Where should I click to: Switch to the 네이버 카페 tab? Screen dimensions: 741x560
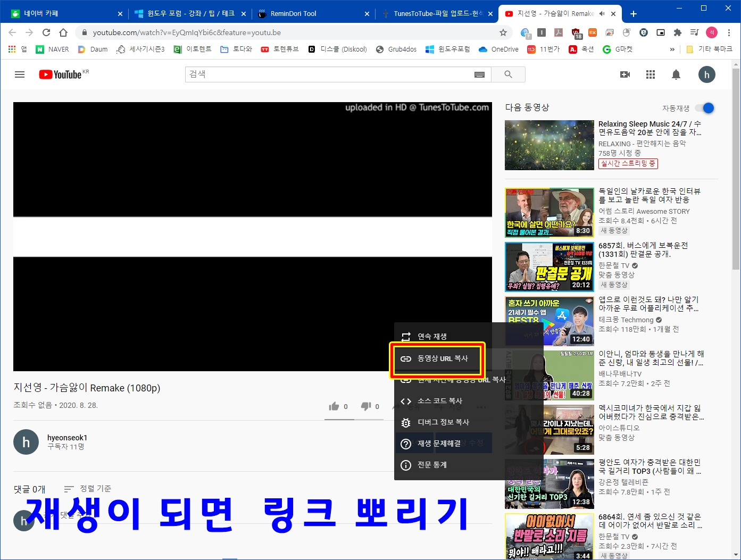[65, 14]
